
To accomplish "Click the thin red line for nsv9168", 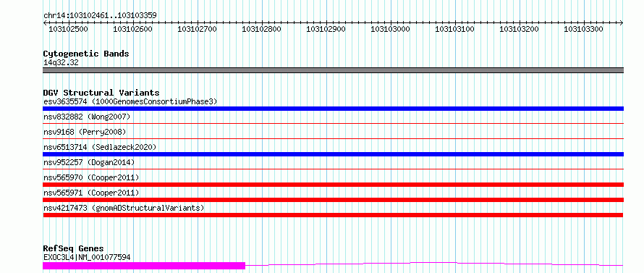I will [x=333, y=138].
